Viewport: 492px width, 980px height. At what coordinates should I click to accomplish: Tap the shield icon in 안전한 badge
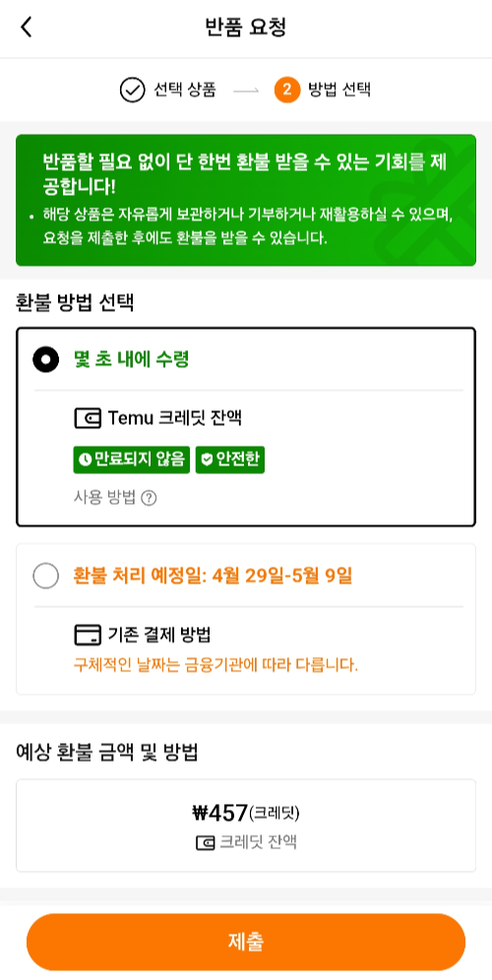[x=207, y=460]
